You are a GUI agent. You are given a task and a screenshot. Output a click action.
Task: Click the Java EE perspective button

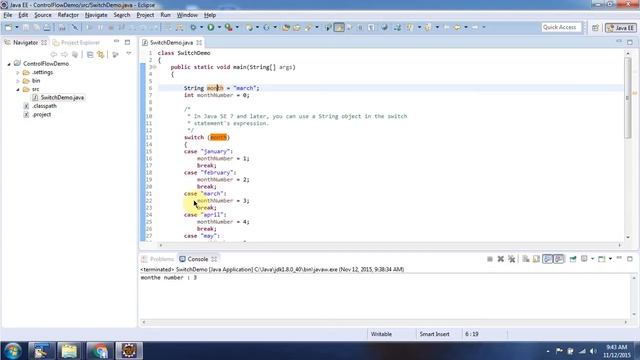pyautogui.click(x=621, y=28)
